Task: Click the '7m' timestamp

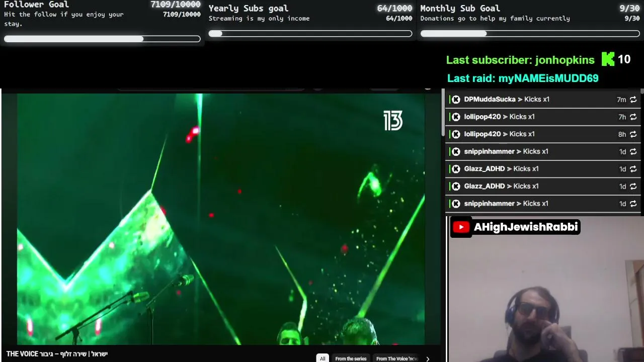Action: (621, 100)
